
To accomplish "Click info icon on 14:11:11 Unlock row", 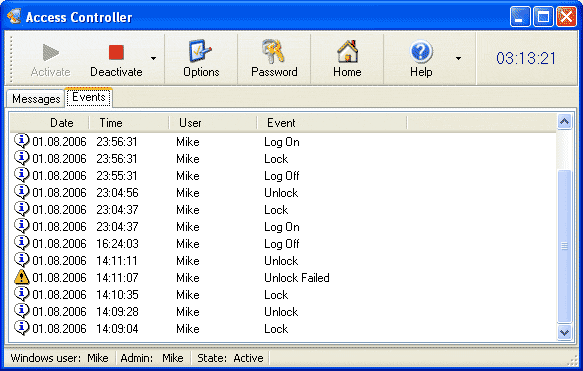I will (22, 260).
